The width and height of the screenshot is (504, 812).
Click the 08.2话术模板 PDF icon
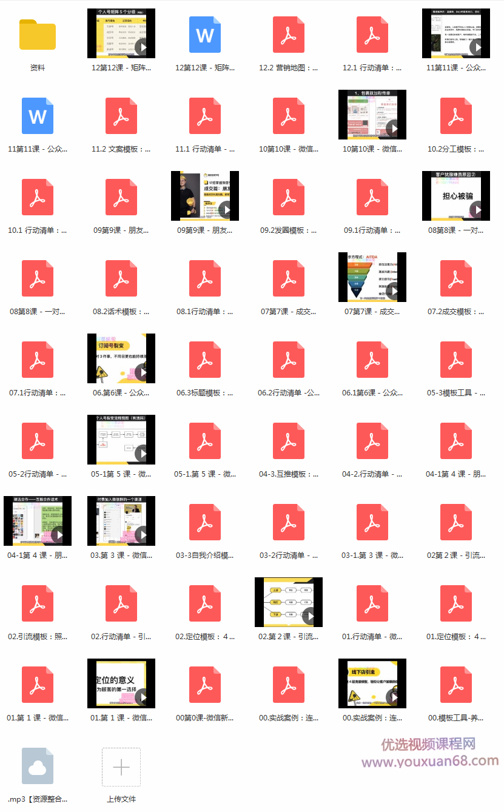121,278
